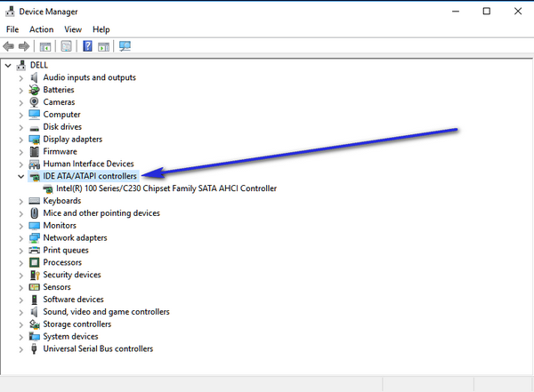Click the Human Interface Devices icon
This screenshot has height=392, width=534.
34,164
